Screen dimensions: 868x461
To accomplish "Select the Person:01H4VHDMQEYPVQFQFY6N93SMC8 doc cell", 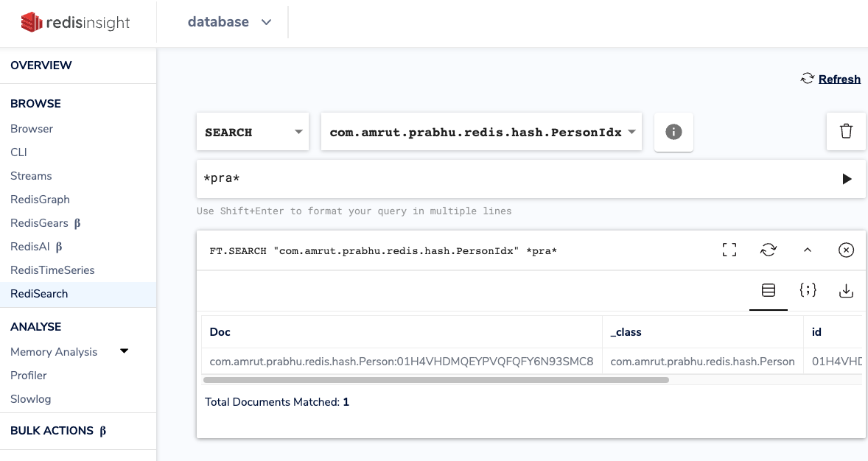I will 402,362.
